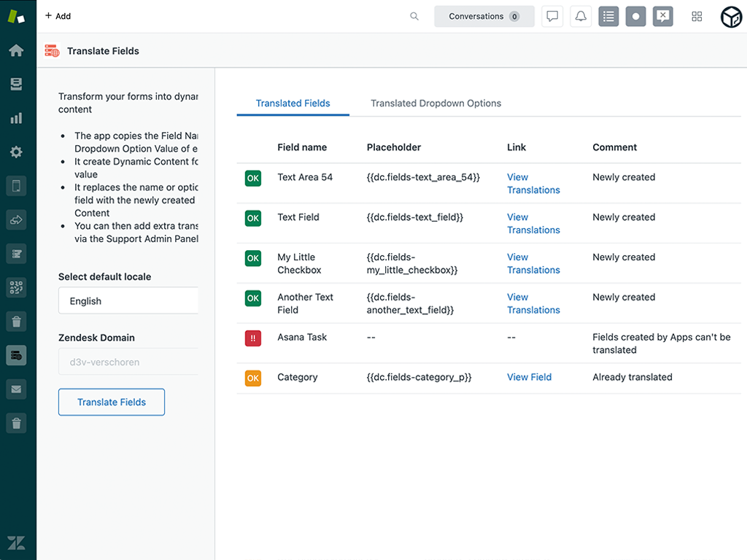Open the default locale dropdown showing English
The height and width of the screenshot is (560, 747).
pos(128,300)
